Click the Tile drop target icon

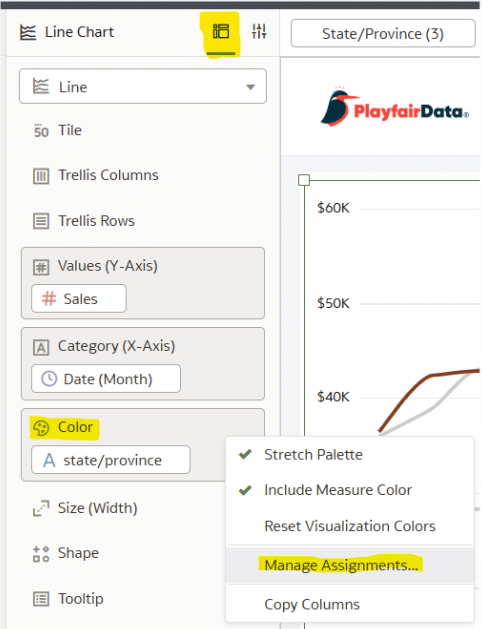41,131
